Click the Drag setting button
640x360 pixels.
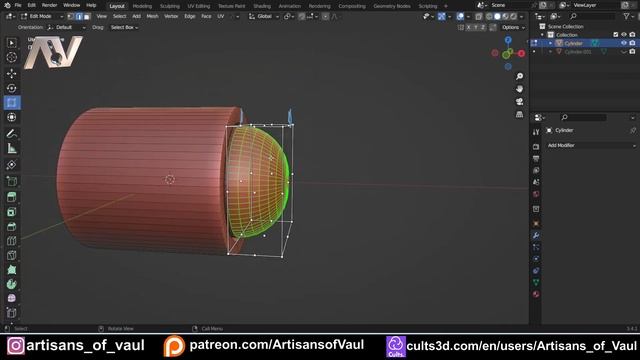click(x=98, y=27)
